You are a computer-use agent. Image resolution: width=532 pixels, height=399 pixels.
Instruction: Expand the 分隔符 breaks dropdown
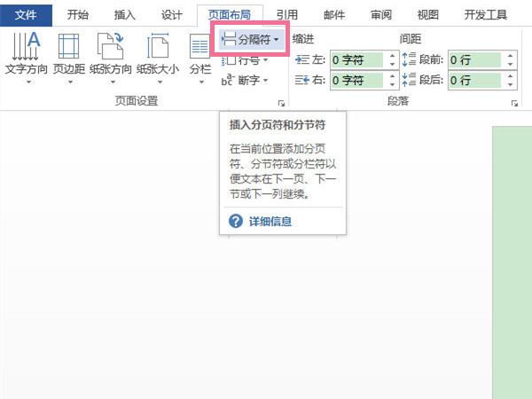tap(252, 40)
